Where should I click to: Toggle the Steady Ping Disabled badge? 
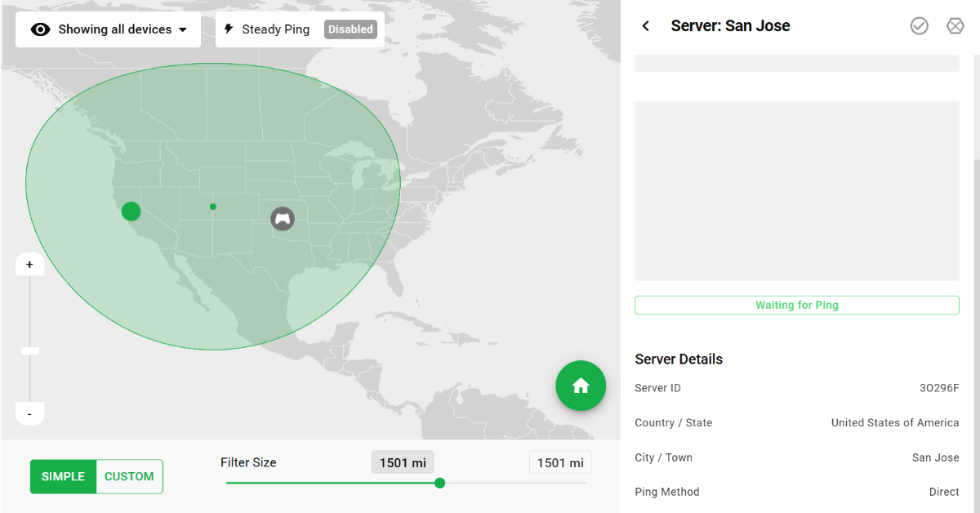pos(350,29)
